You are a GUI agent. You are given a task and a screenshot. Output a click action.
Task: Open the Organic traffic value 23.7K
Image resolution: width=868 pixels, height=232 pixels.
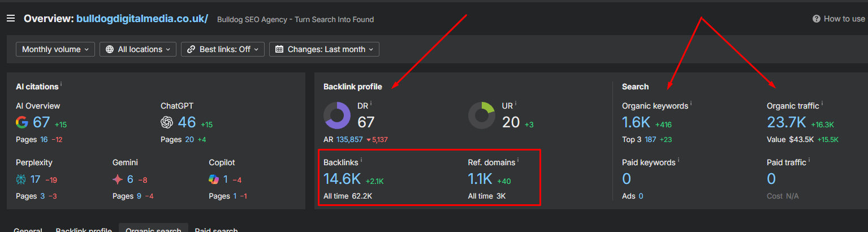click(x=787, y=122)
